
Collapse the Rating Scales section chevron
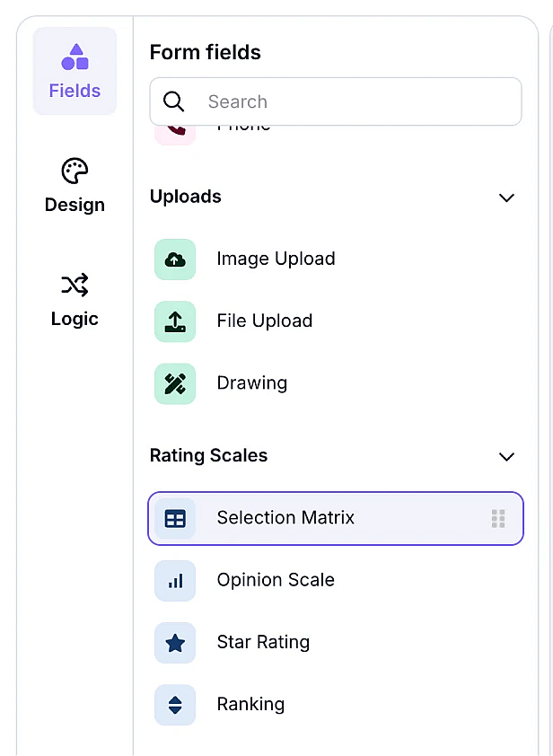[506, 457]
